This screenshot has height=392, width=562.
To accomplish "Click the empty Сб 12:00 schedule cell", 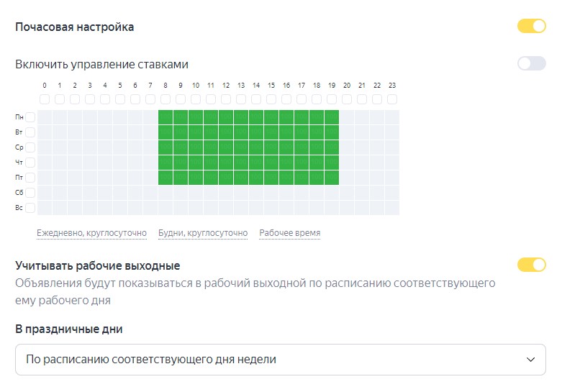I will [x=226, y=193].
